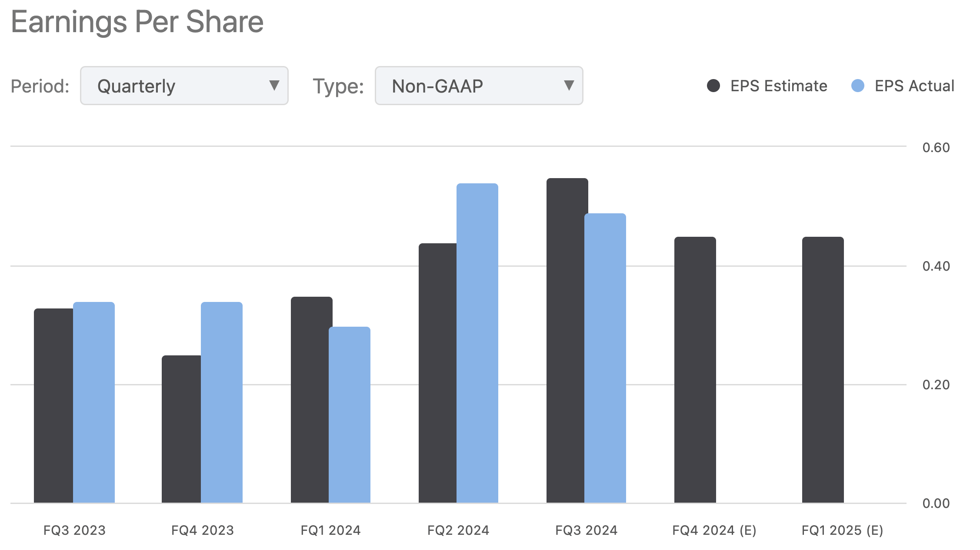The width and height of the screenshot is (980, 550).
Task: Click the FQ2 2024 axis label
Action: click(x=458, y=530)
